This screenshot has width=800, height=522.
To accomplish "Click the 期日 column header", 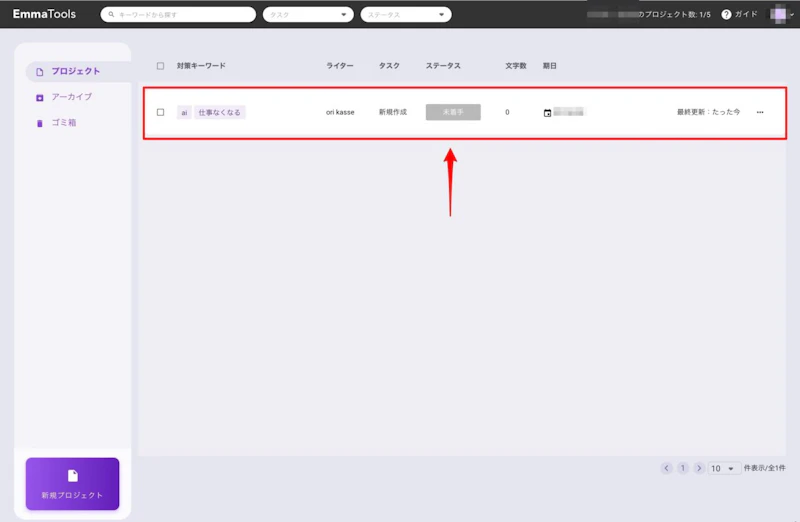I will 549,66.
